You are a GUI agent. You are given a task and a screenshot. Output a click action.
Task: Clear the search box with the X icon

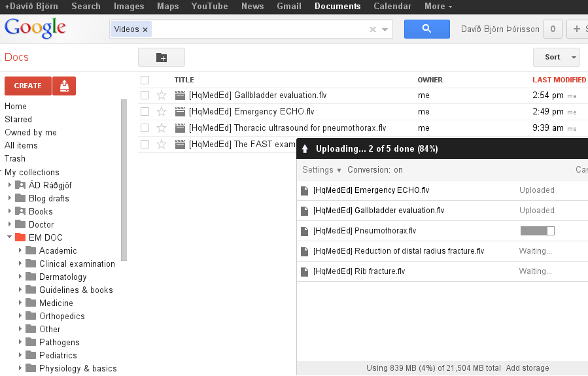(372, 29)
